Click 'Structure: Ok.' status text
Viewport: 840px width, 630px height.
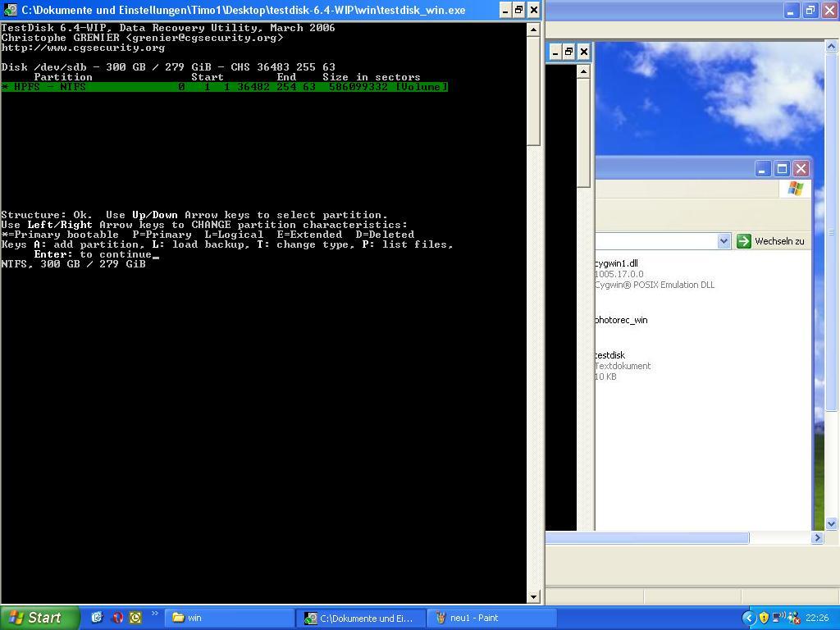point(46,215)
